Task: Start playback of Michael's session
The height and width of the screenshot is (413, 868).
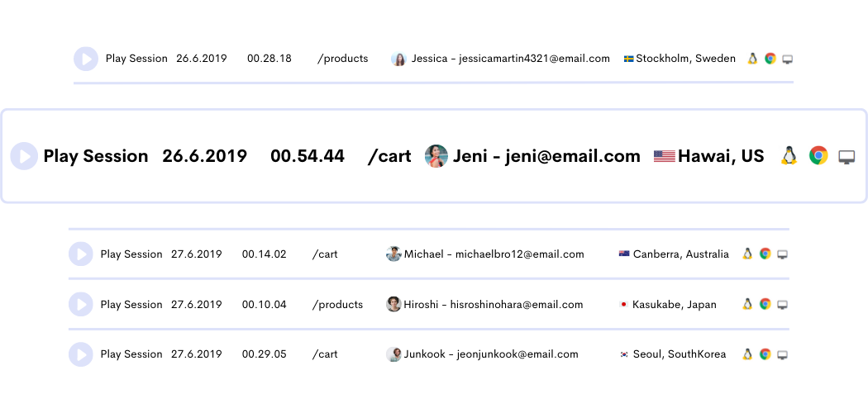Action: 80,254
